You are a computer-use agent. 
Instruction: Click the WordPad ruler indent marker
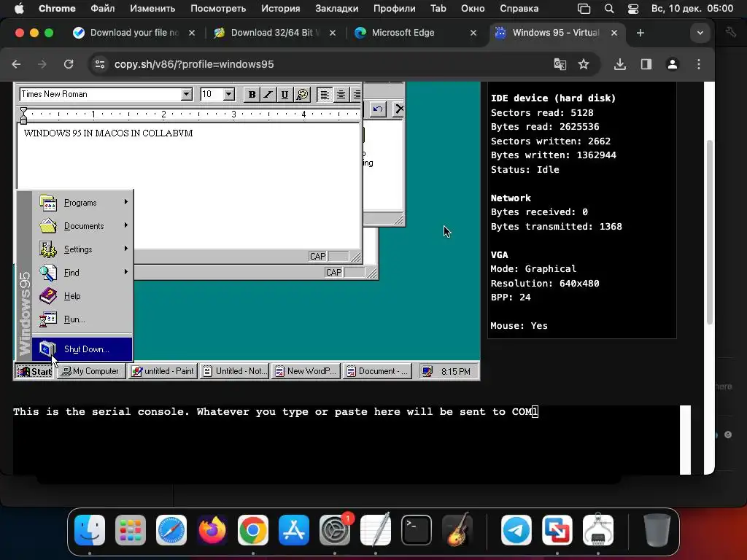coord(23,115)
